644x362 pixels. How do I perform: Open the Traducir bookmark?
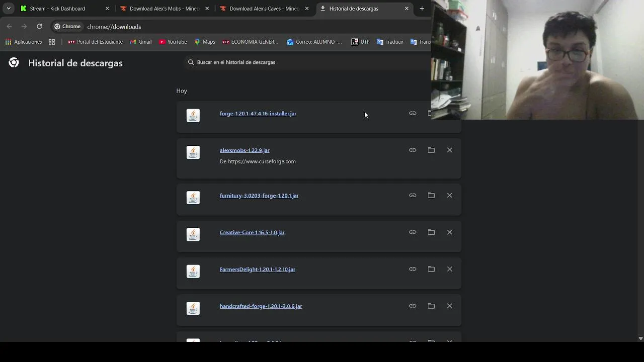click(390, 42)
